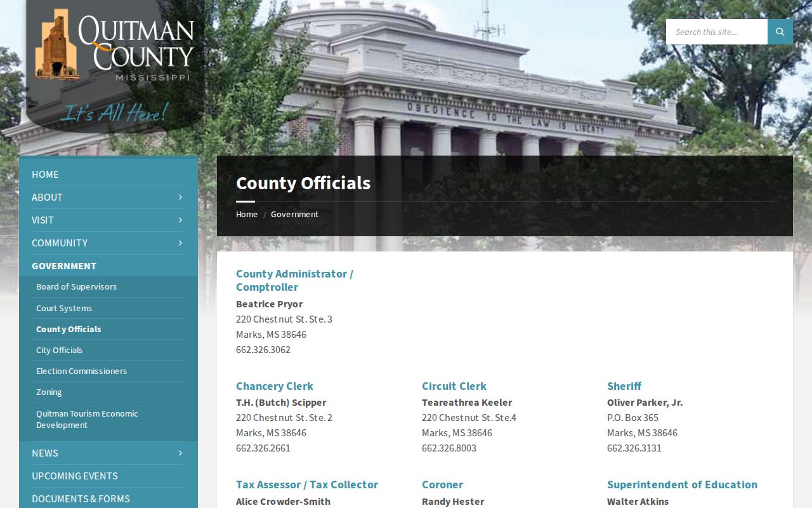Select County Officials submenu link
The width and height of the screenshot is (812, 508).
click(x=69, y=330)
